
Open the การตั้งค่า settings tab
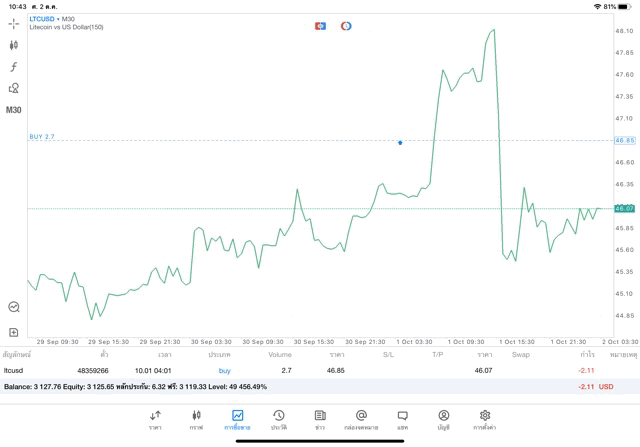coord(485,419)
